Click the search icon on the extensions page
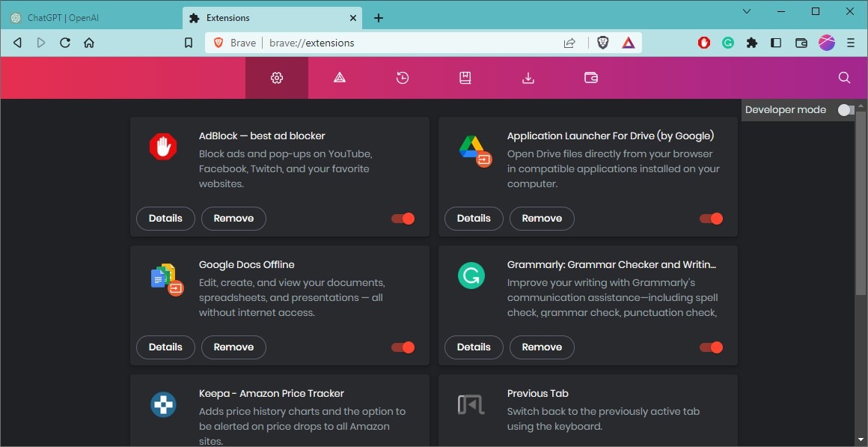868x447 pixels. point(844,77)
